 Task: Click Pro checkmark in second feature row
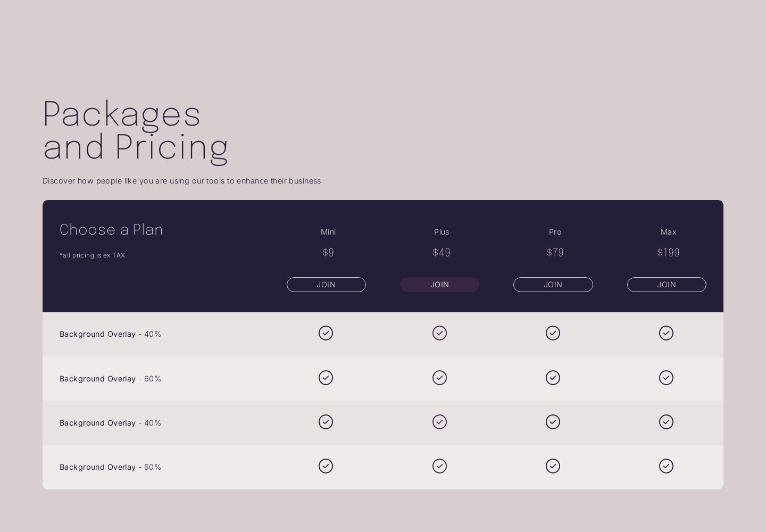tap(553, 378)
